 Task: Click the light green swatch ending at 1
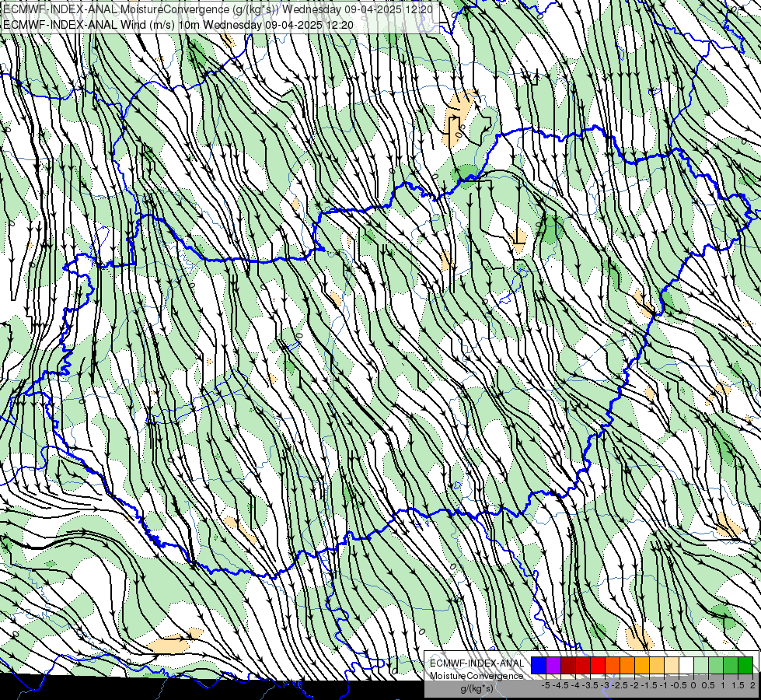tap(716, 665)
